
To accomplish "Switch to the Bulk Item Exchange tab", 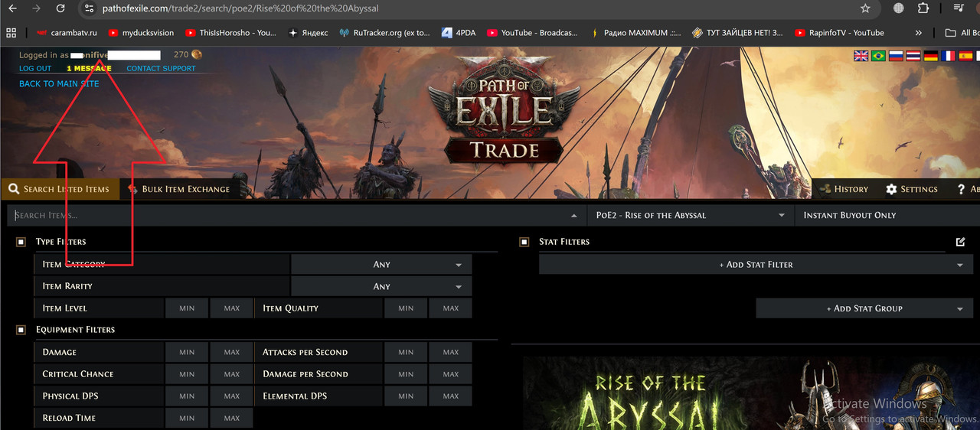I will pyautogui.click(x=178, y=189).
